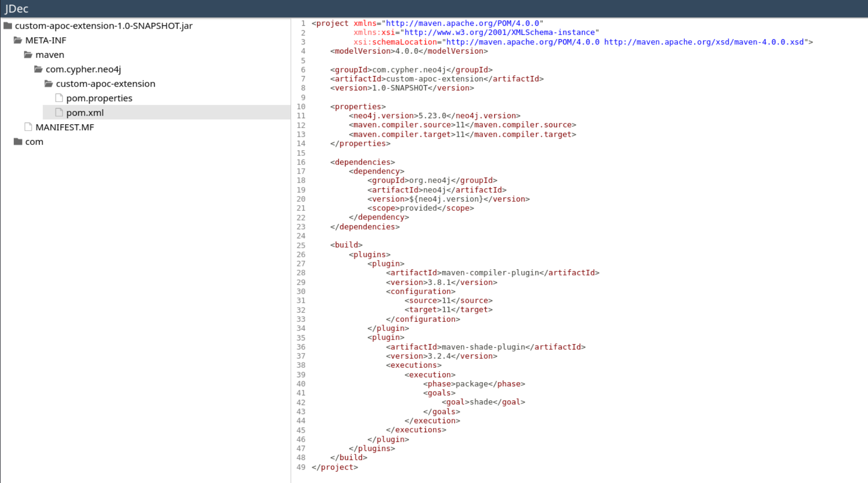This screenshot has height=483, width=868.
Task: Click the JDec title text
Action: pos(16,9)
